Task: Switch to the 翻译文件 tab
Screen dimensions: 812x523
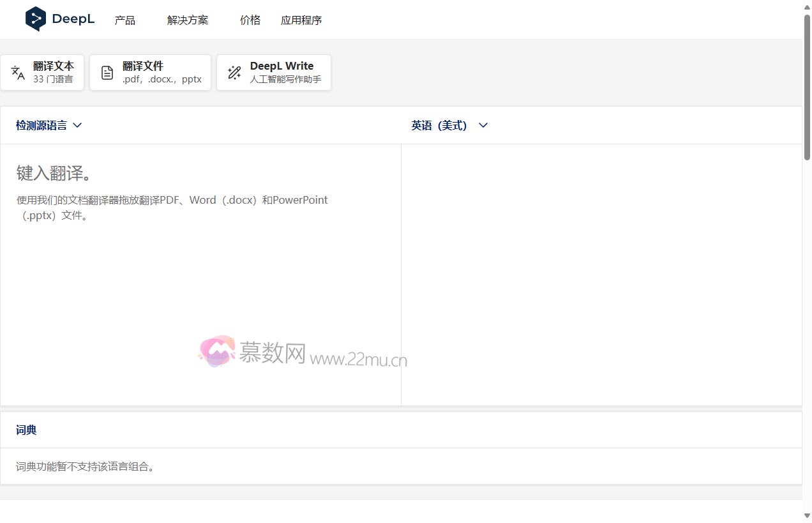Action: coord(150,72)
